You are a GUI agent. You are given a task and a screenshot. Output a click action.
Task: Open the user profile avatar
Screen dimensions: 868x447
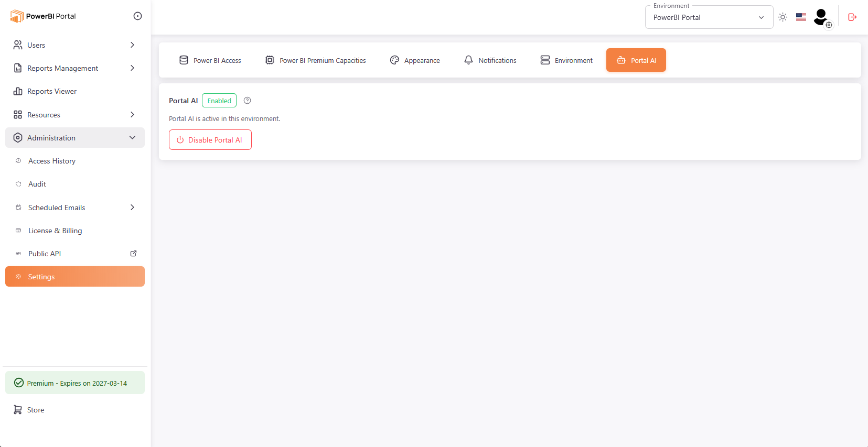822,17
